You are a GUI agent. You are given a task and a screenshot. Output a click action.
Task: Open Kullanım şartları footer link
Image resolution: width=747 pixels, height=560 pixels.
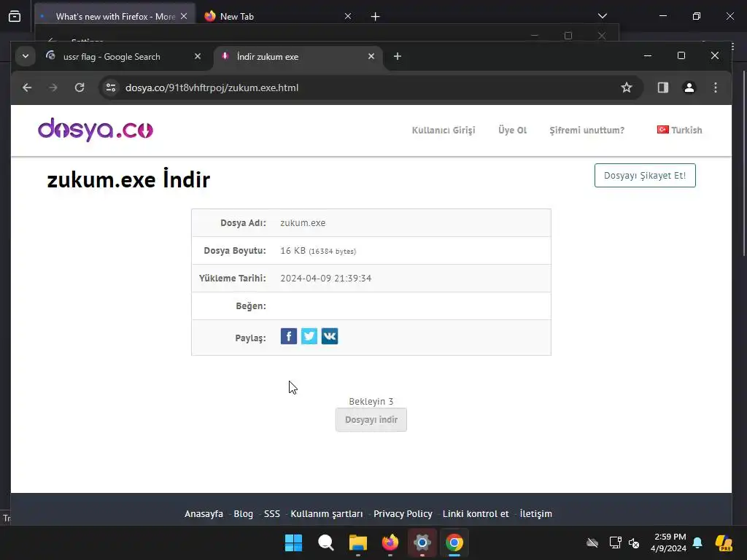[x=327, y=514]
